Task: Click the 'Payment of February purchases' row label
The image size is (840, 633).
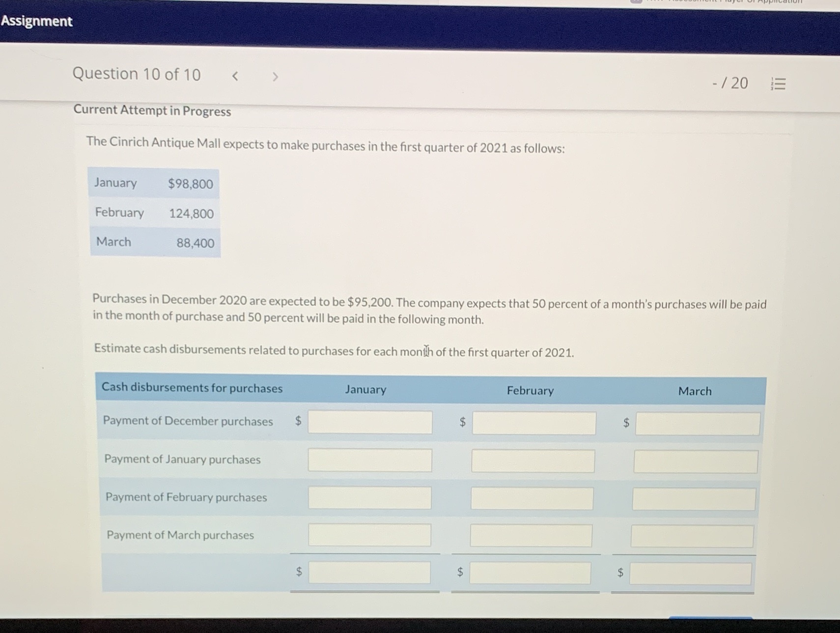Action: (x=186, y=497)
